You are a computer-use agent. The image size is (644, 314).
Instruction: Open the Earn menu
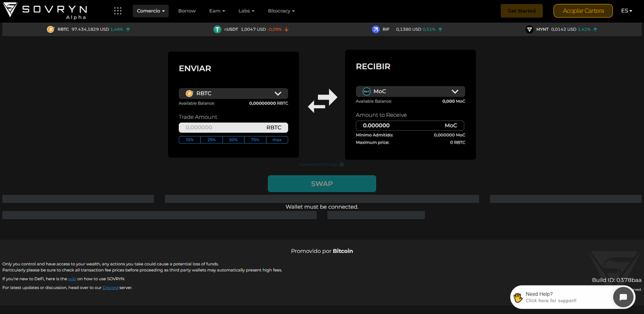(217, 11)
